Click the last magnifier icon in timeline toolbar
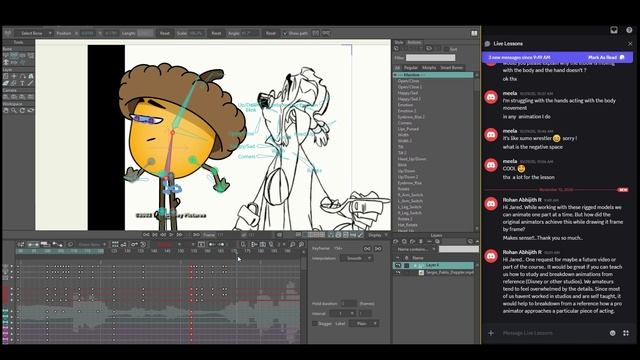The width and height of the screenshot is (640, 360). [x=301, y=244]
